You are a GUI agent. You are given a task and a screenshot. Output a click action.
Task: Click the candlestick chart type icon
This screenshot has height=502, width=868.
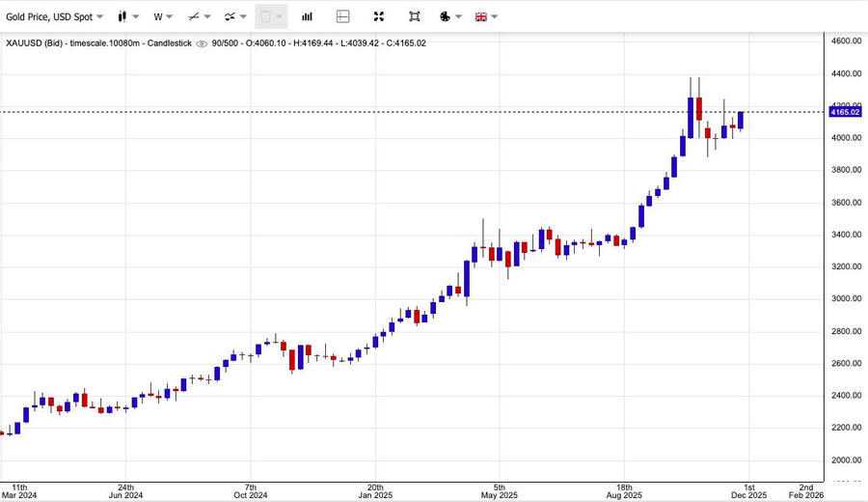point(122,16)
